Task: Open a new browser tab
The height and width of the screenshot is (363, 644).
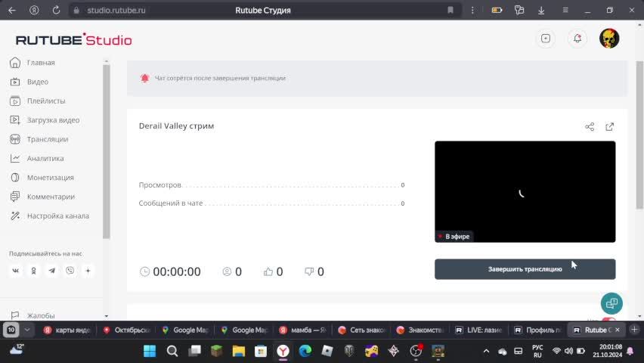Action: pyautogui.click(x=634, y=330)
